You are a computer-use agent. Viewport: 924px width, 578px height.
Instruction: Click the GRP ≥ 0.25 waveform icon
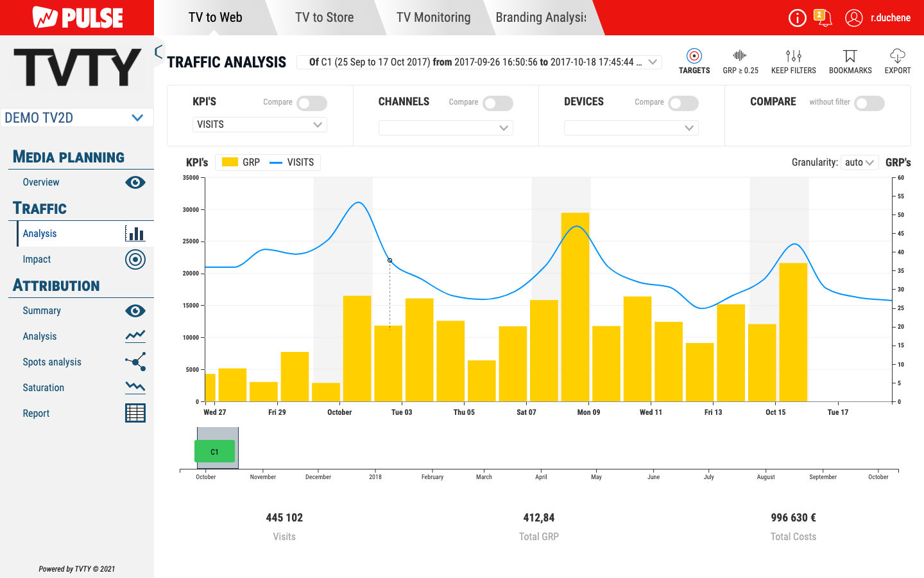coord(740,56)
